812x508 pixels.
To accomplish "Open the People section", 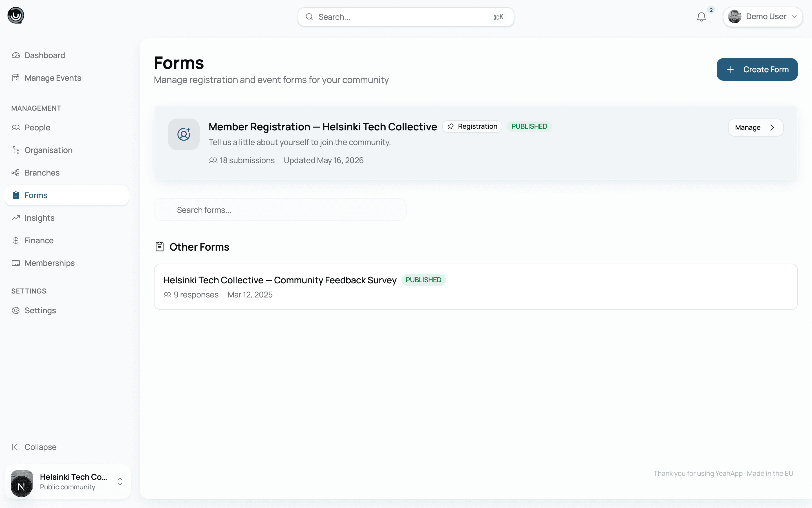I will click(67, 128).
